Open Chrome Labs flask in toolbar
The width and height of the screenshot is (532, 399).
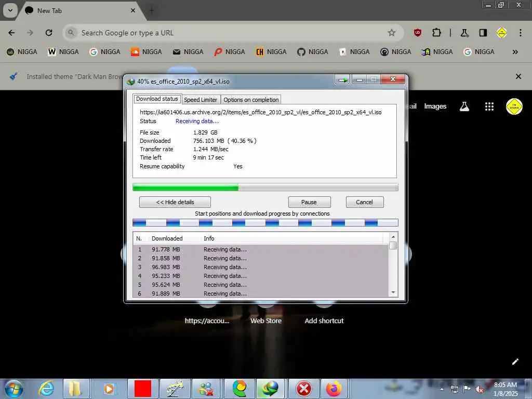click(464, 33)
